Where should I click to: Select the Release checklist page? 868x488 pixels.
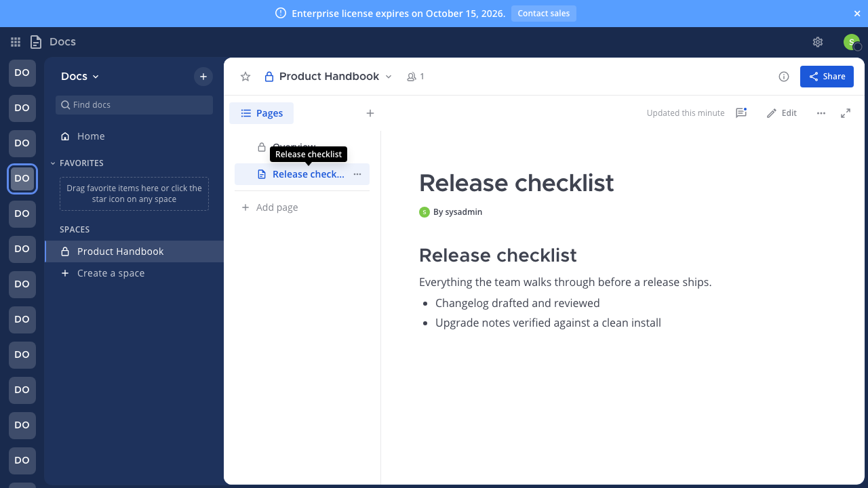pyautogui.click(x=302, y=174)
